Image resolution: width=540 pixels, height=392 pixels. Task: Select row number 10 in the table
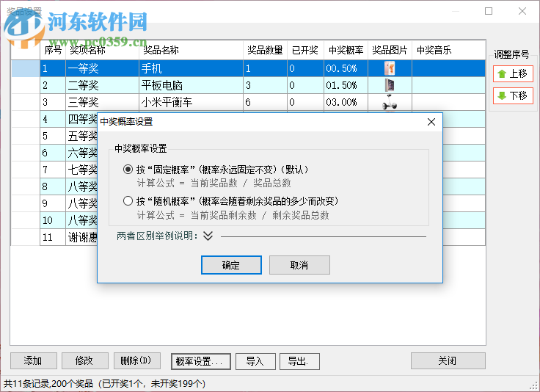click(x=53, y=220)
